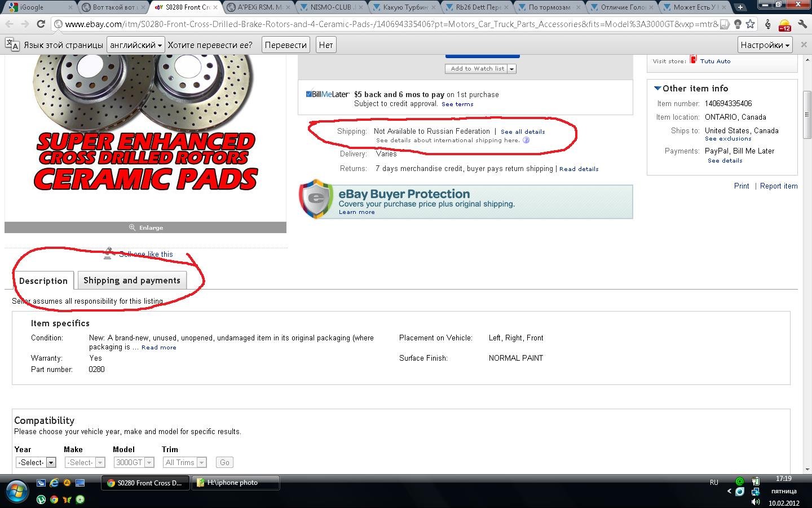Viewport: 812px width, 508px height.
Task: Click the eBay Buyer Protection shield
Action: click(316, 199)
